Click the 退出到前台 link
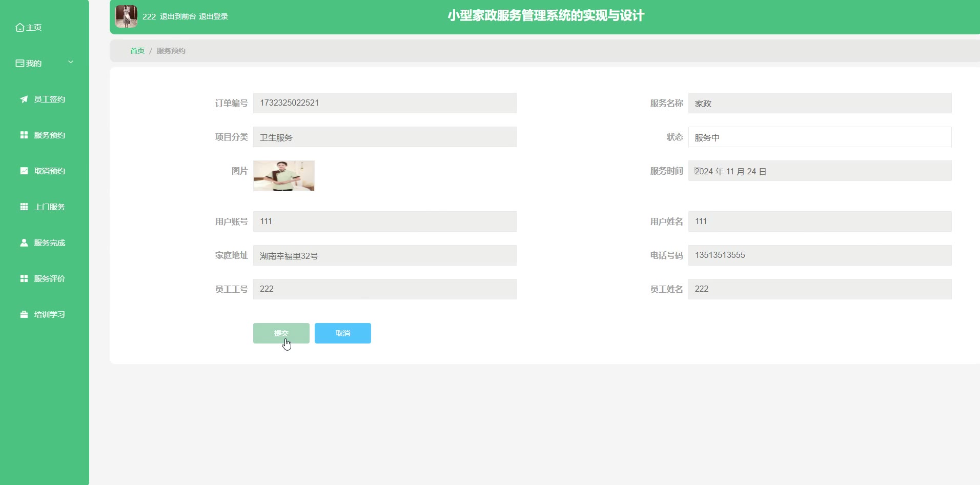Image resolution: width=980 pixels, height=485 pixels. (178, 17)
